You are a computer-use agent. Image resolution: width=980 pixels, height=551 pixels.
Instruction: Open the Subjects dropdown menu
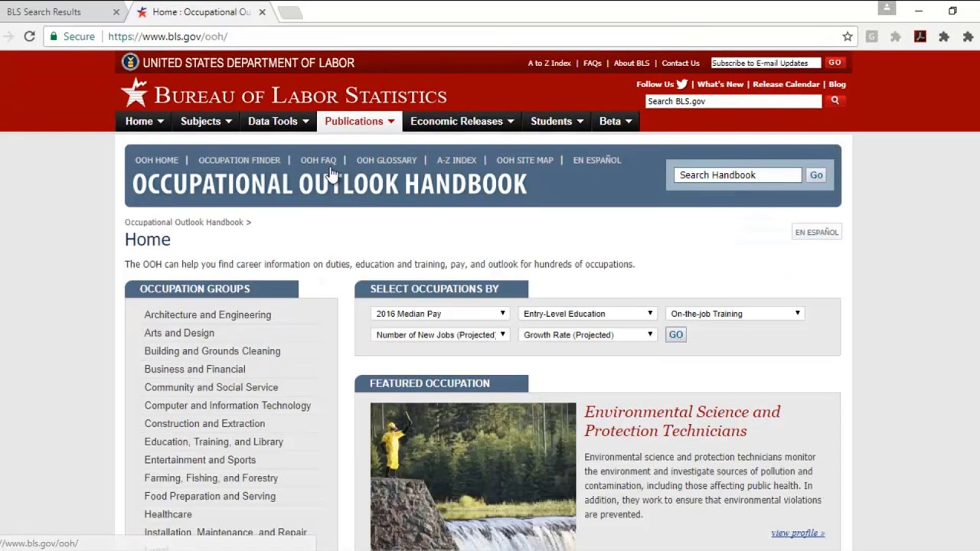pos(206,121)
